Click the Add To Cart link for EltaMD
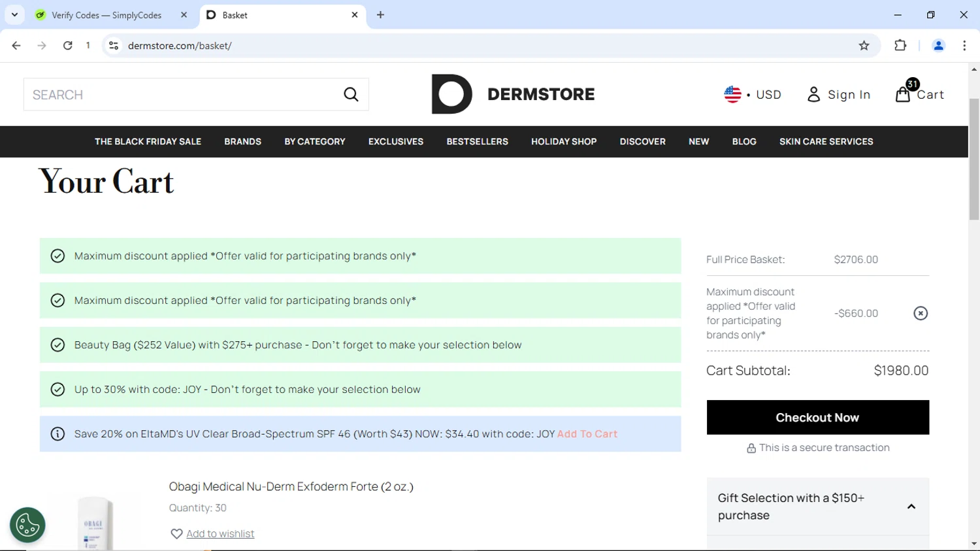 [x=587, y=434]
